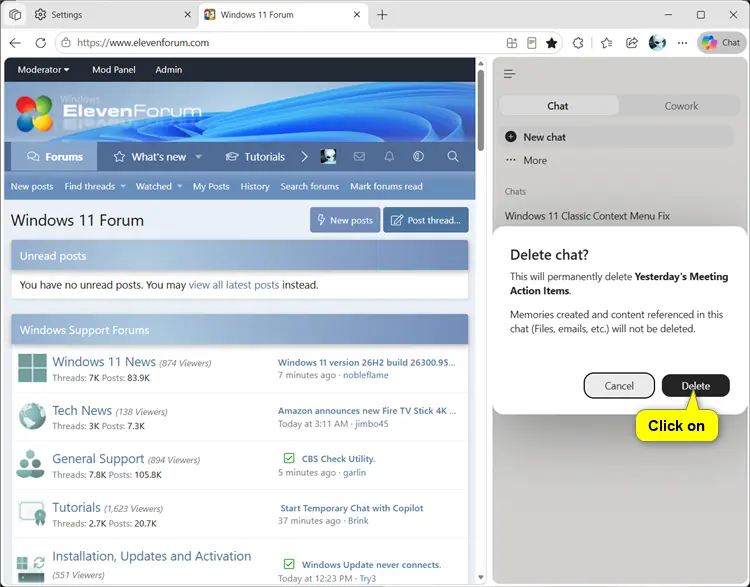Open view all latest posts link
This screenshot has height=587, width=750.
pyautogui.click(x=233, y=285)
